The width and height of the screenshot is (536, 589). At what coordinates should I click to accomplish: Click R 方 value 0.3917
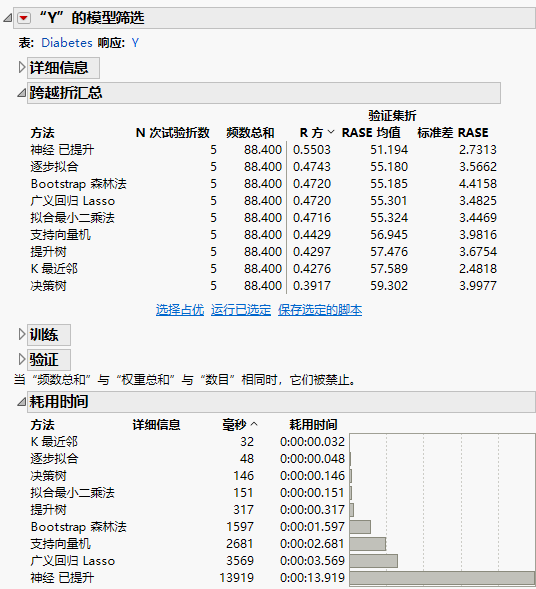312,286
